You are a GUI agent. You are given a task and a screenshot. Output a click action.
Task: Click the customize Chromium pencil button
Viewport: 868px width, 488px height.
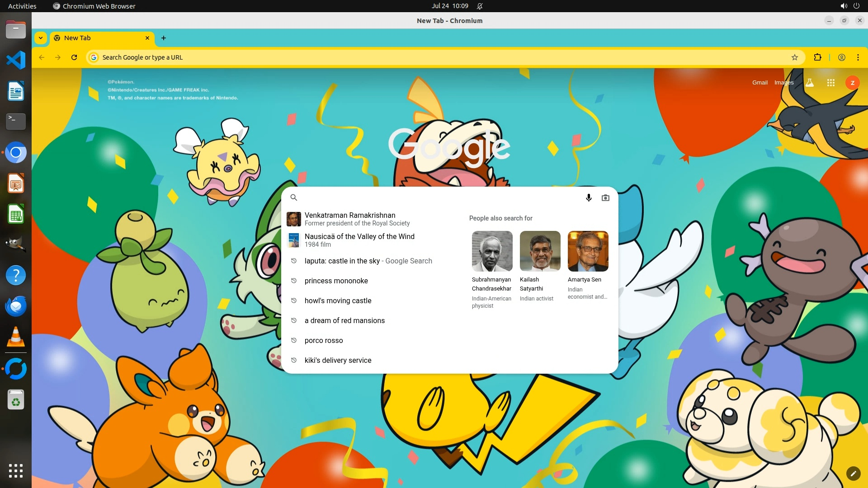(853, 473)
